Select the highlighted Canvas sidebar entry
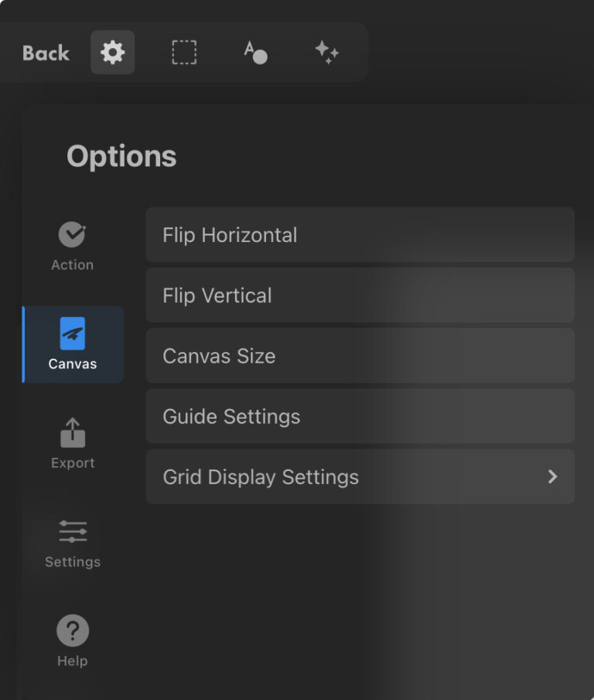Image resolution: width=594 pixels, height=700 pixels. click(x=72, y=344)
